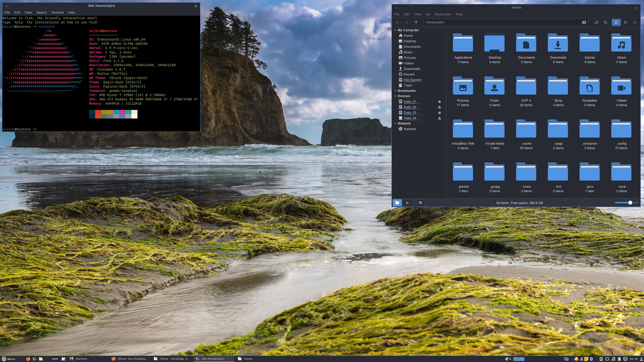Switch to Share Your Desktop window
The image size is (644, 362).
point(130,359)
